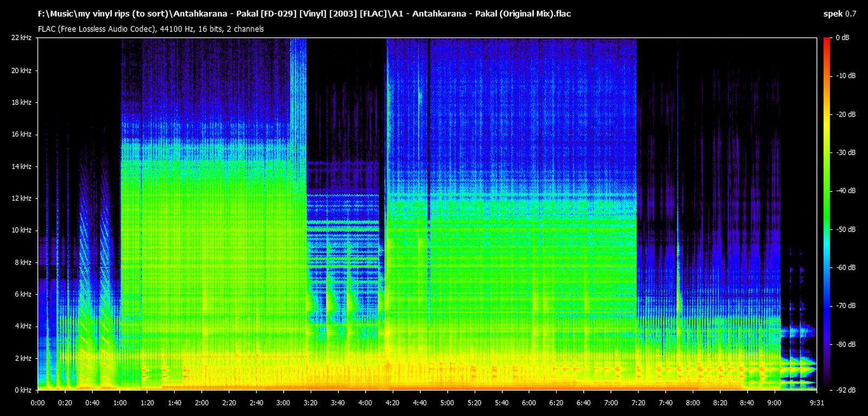Click the 4:40 time axis label
This screenshot has height=416, width=868.
click(420, 403)
